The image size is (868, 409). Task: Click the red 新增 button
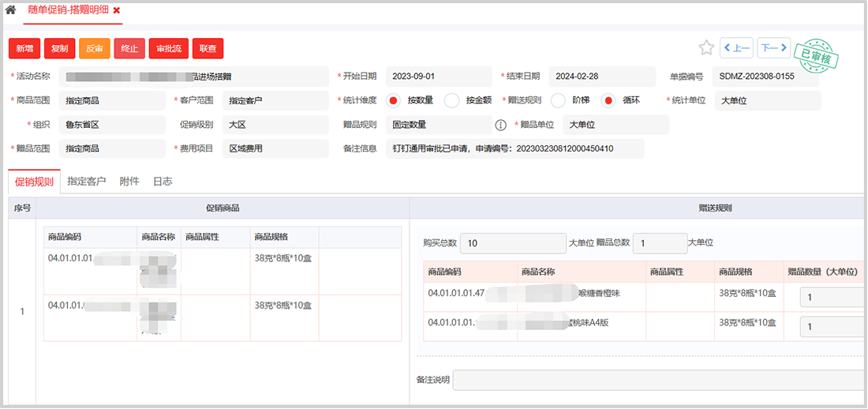(x=24, y=48)
